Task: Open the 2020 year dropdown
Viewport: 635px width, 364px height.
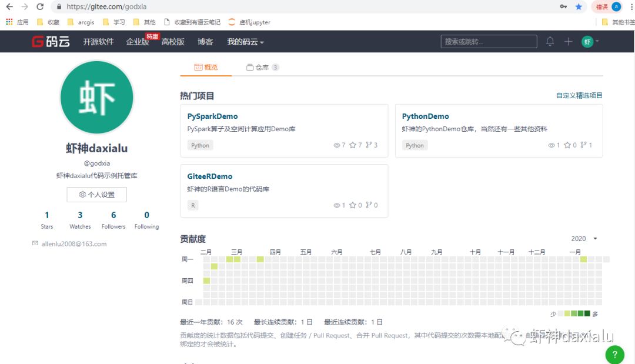Action: tap(584, 239)
